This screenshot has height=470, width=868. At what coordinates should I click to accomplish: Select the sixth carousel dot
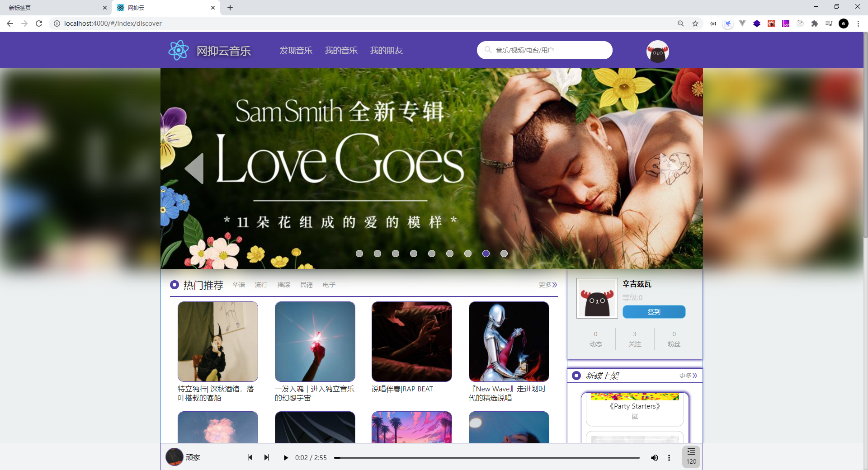tap(450, 254)
